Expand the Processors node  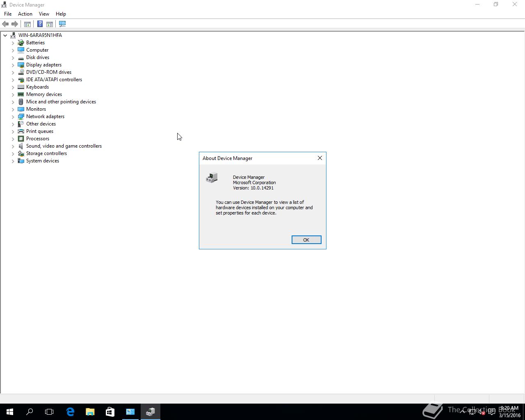point(13,139)
